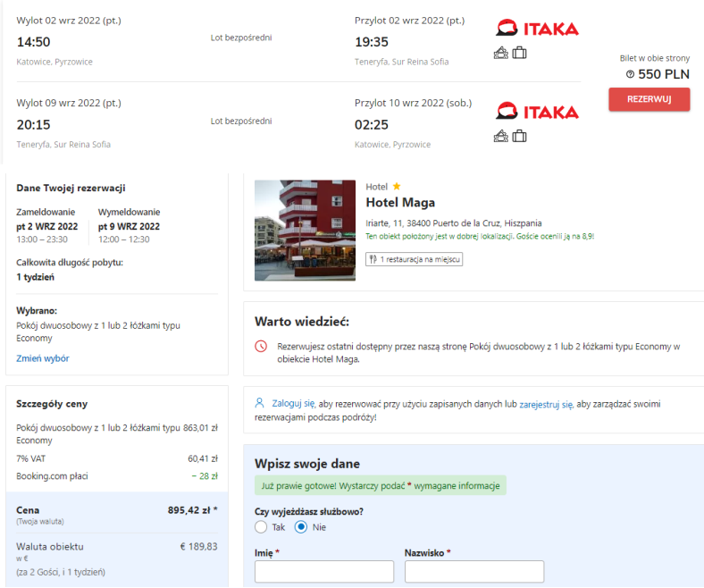Click return departure time 20:15
The width and height of the screenshot is (704, 588).
tap(34, 124)
